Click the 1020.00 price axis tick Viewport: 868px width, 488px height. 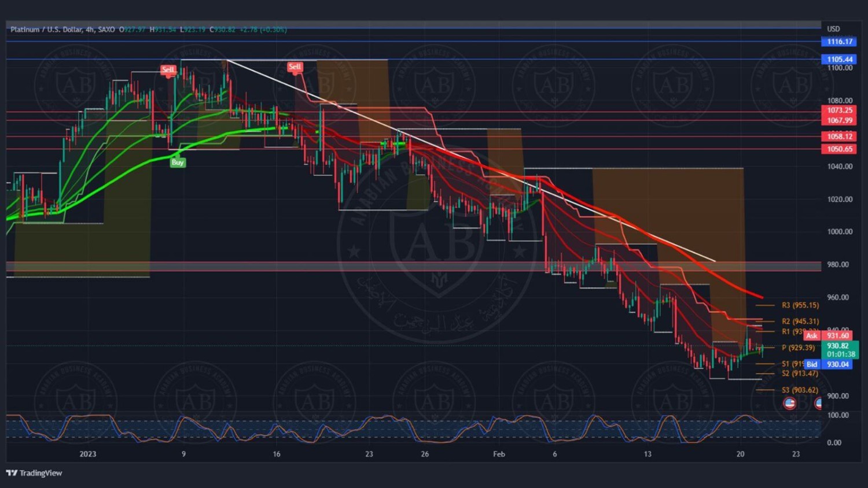(840, 199)
